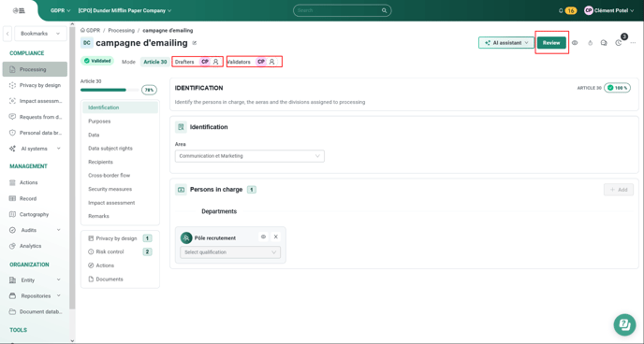Viewport: 644px width, 344px height.
Task: Click the Identification section icon
Action: pos(181,127)
